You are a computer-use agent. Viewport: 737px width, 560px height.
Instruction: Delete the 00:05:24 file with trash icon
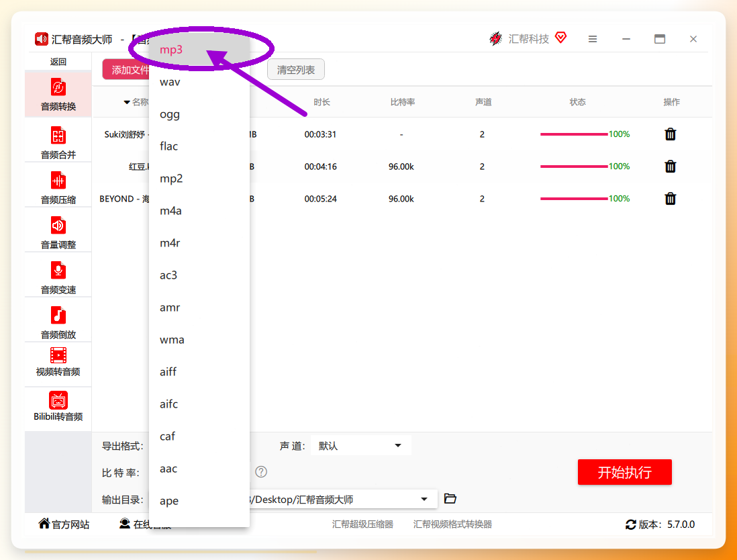[x=671, y=199]
